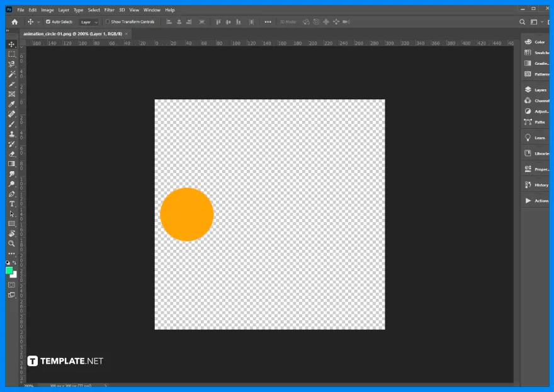Select the Eraser tool
This screenshot has width=554, height=392.
coord(11,154)
